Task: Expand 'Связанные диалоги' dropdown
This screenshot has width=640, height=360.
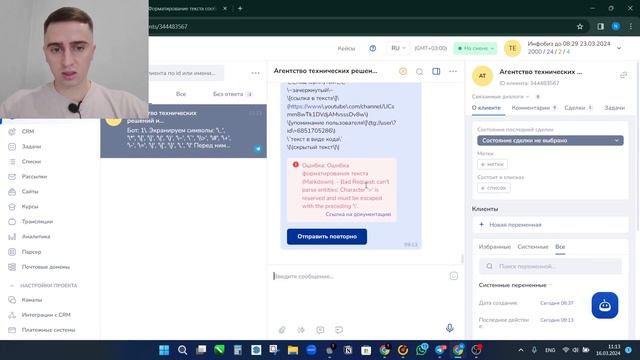Action: 500,97
